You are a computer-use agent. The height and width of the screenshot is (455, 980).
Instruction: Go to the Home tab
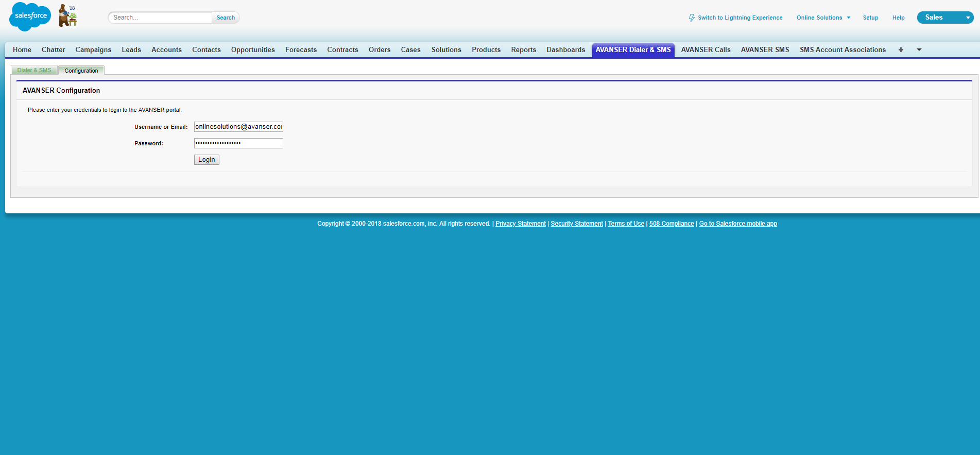click(x=22, y=50)
